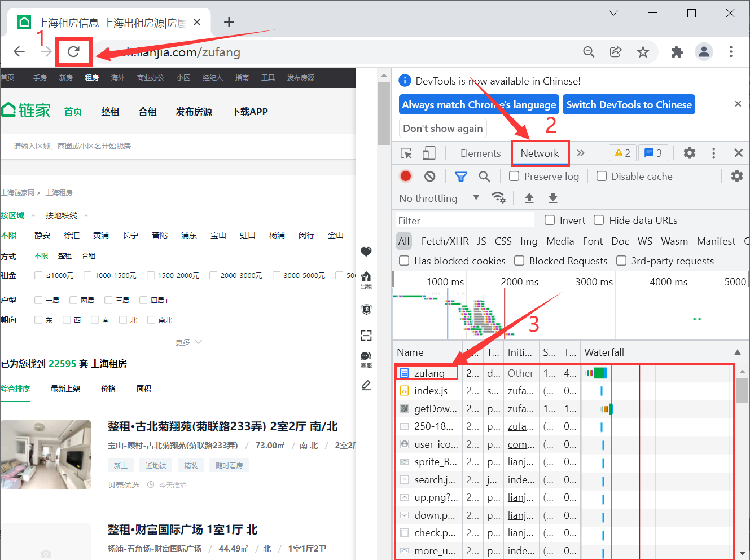Bookmark this page with the star icon
Image resolution: width=750 pixels, height=560 pixels.
point(643,52)
